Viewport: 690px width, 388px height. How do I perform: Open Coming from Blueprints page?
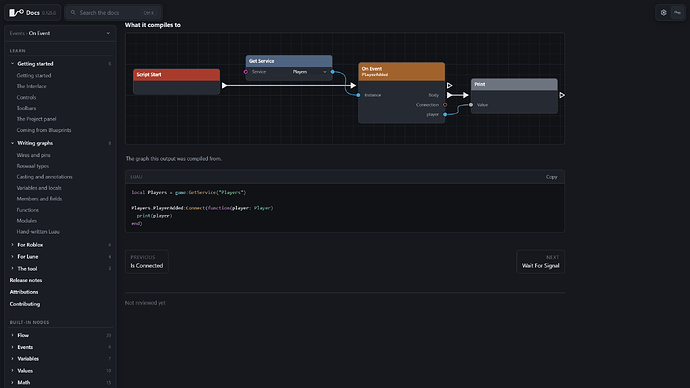(x=44, y=130)
